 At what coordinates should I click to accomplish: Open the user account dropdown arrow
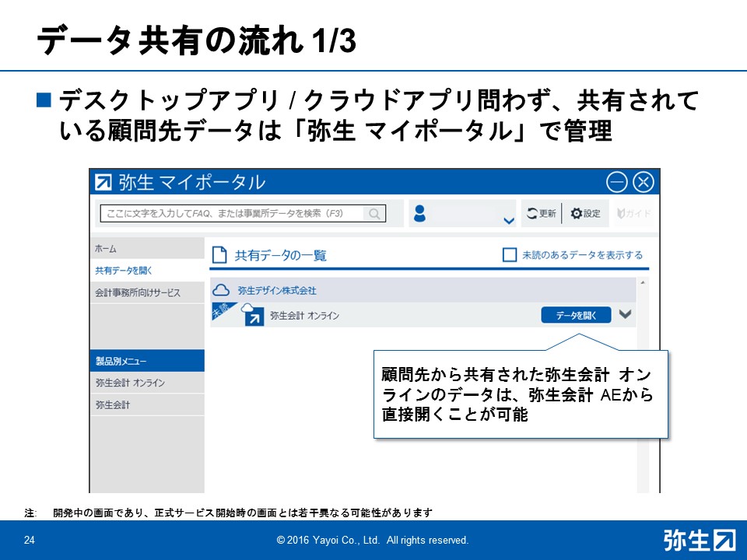pos(509,220)
